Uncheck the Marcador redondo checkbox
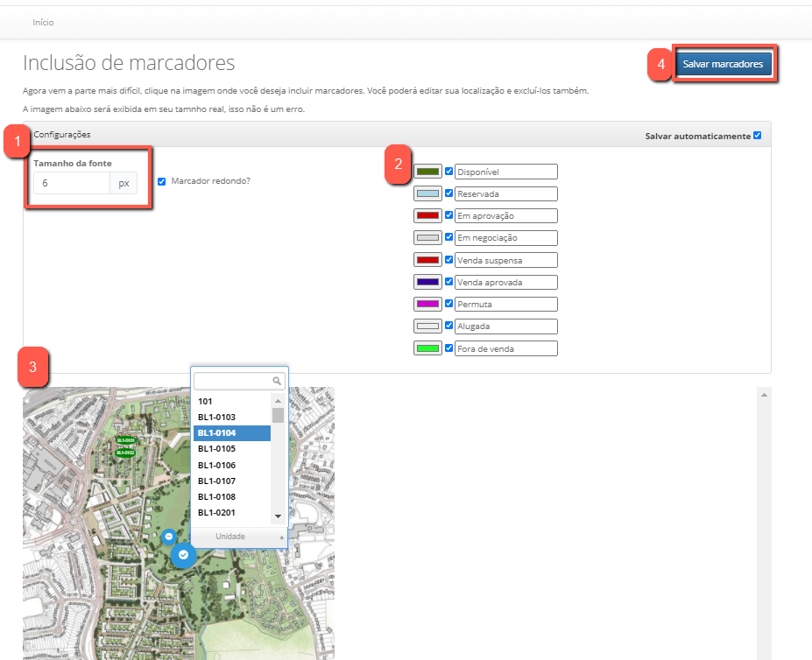 (x=162, y=182)
